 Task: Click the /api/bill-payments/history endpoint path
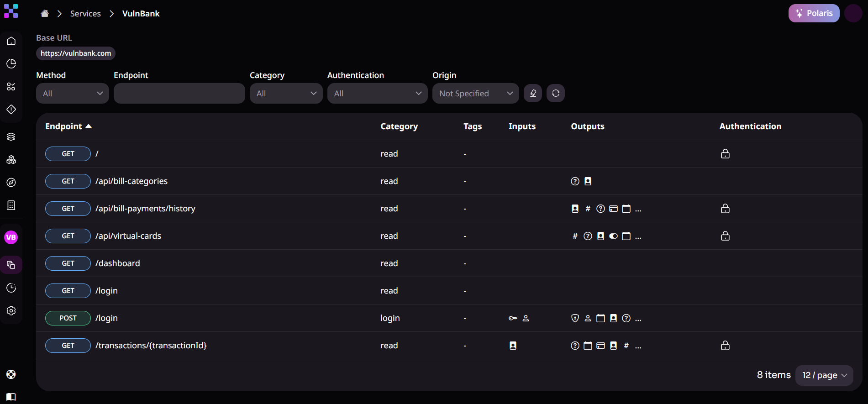(x=145, y=209)
